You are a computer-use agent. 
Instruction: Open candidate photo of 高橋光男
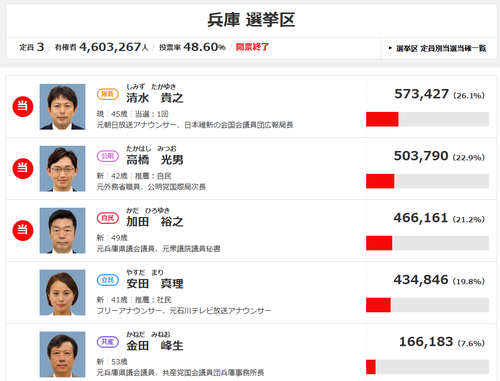coord(62,169)
